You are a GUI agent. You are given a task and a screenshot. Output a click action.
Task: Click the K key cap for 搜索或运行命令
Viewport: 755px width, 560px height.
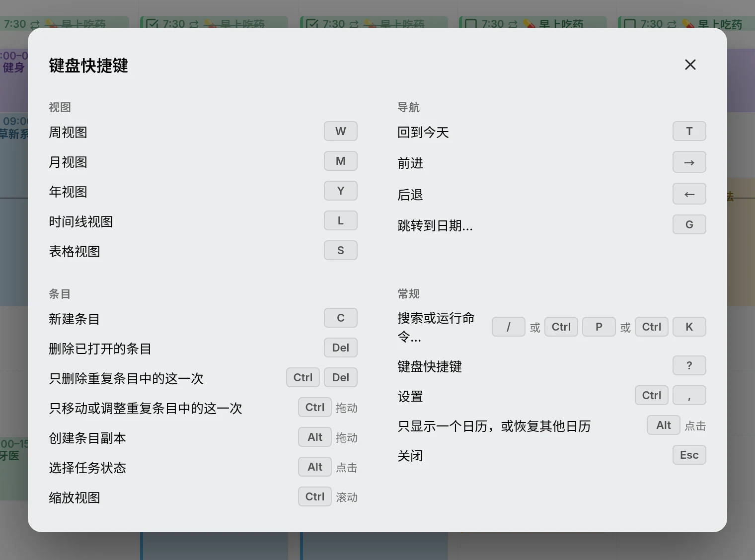tap(689, 327)
